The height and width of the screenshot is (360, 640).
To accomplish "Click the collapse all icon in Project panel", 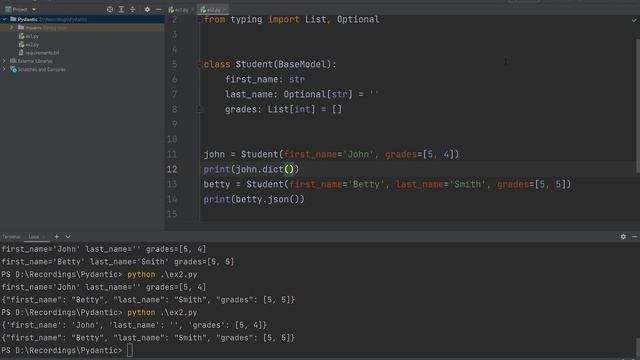I will point(133,9).
